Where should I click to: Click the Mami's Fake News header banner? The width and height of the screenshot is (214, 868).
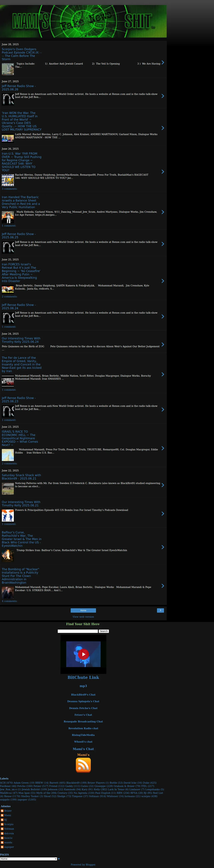pos(83,21)
